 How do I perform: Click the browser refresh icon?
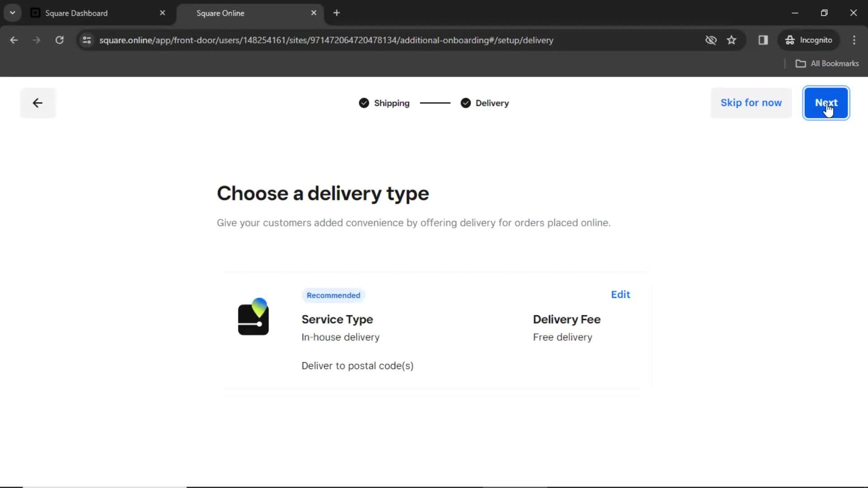[x=60, y=40]
